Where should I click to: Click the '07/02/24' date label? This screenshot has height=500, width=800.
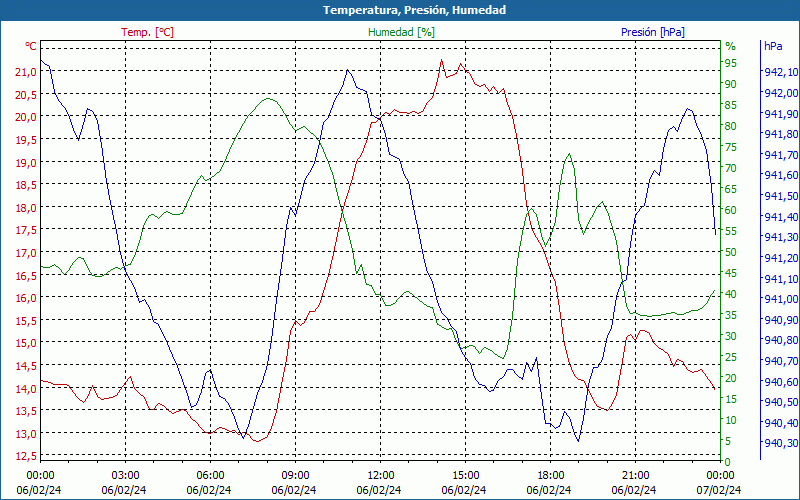point(718,490)
